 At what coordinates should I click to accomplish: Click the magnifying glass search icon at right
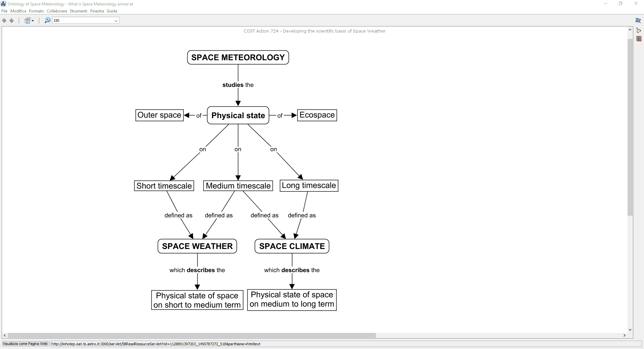coord(638,30)
